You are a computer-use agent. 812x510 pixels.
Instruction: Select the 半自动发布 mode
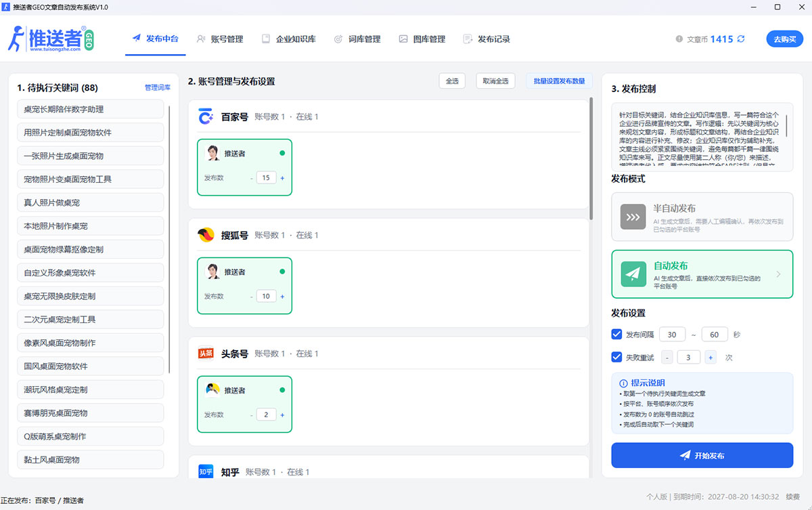coord(702,217)
